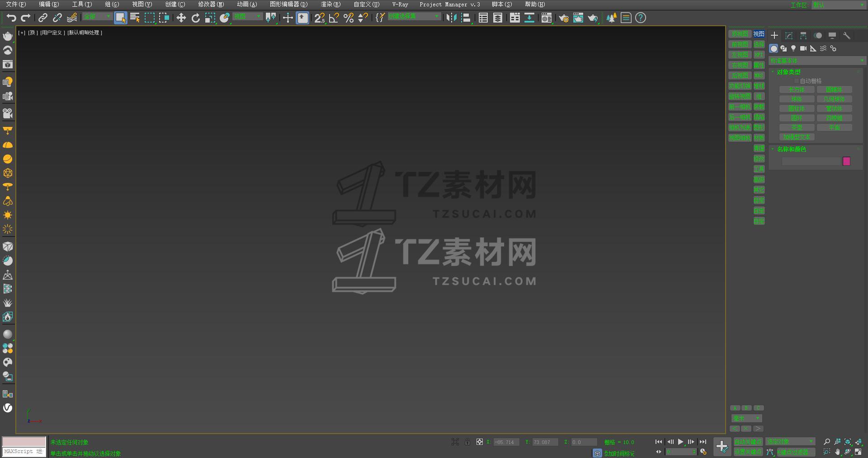The height and width of the screenshot is (458, 868).
Task: Toggle Window/Crossing selection mode
Action: coord(164,18)
